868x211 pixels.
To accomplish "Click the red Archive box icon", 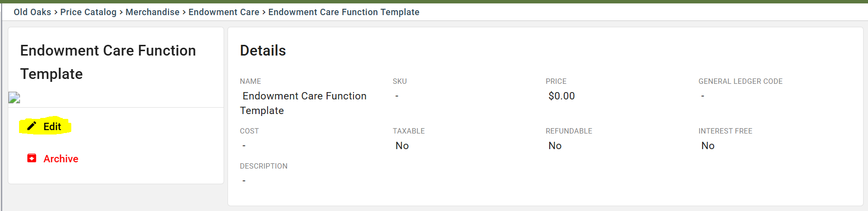I will [32, 158].
